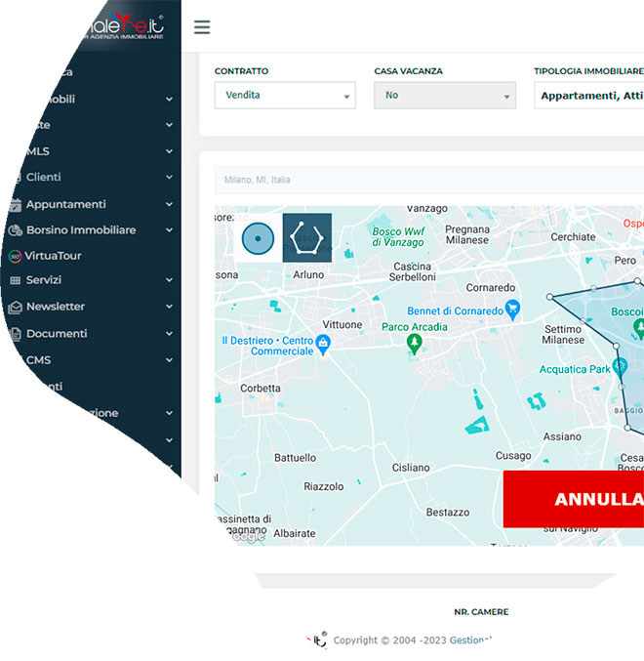Screen dimensions: 644x661
Task: Expand the Clienti menu chevron
Action: (x=170, y=177)
